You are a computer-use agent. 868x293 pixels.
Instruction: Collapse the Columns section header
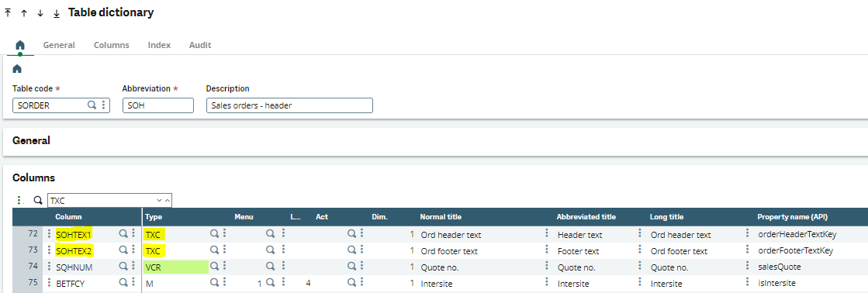(x=34, y=178)
